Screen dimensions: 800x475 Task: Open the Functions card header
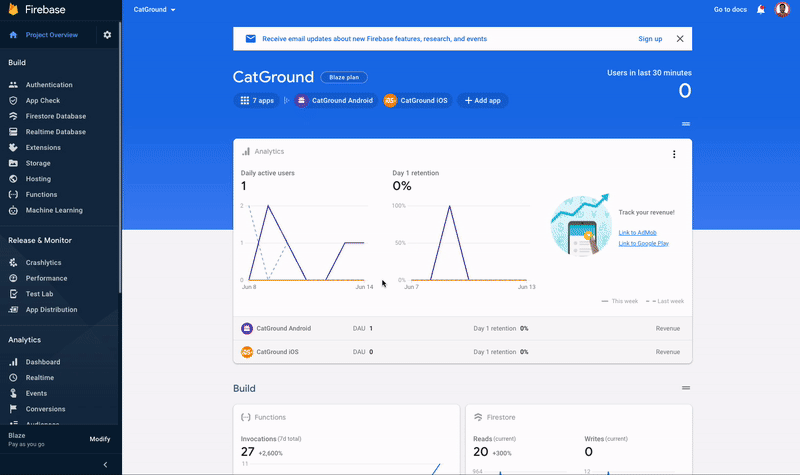263,417
